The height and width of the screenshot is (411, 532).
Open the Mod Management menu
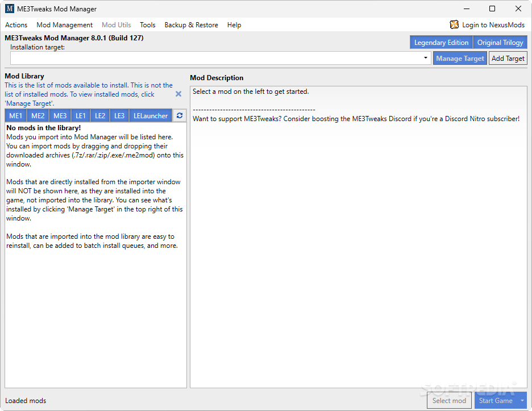64,25
